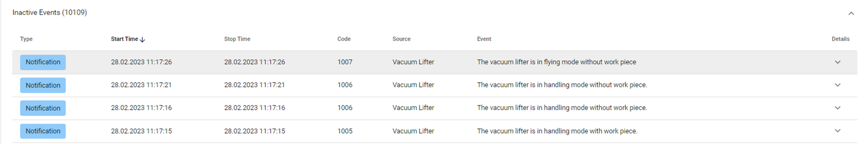Screen dimensions: 868x144
Task: Sort by the Source column header
Action: click(x=401, y=39)
